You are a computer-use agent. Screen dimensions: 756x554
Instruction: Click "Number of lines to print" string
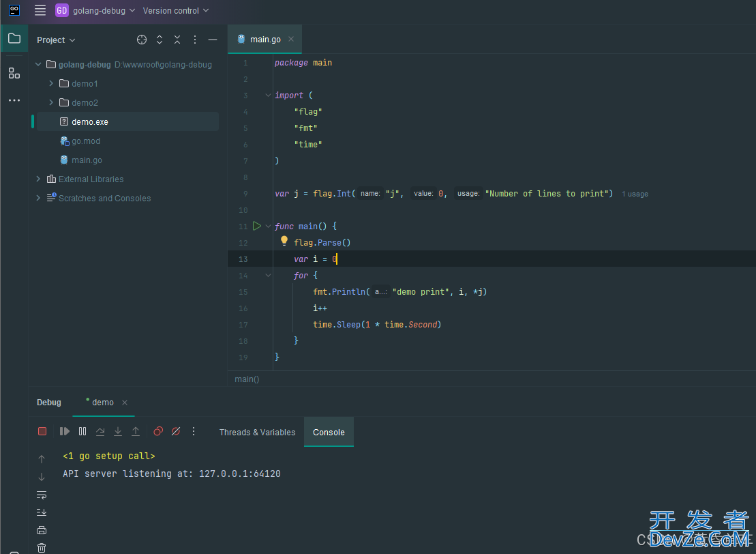click(547, 194)
